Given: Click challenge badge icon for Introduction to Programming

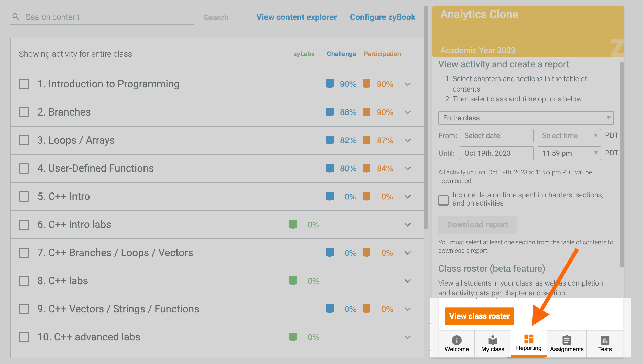Looking at the screenshot, I should click(330, 84).
